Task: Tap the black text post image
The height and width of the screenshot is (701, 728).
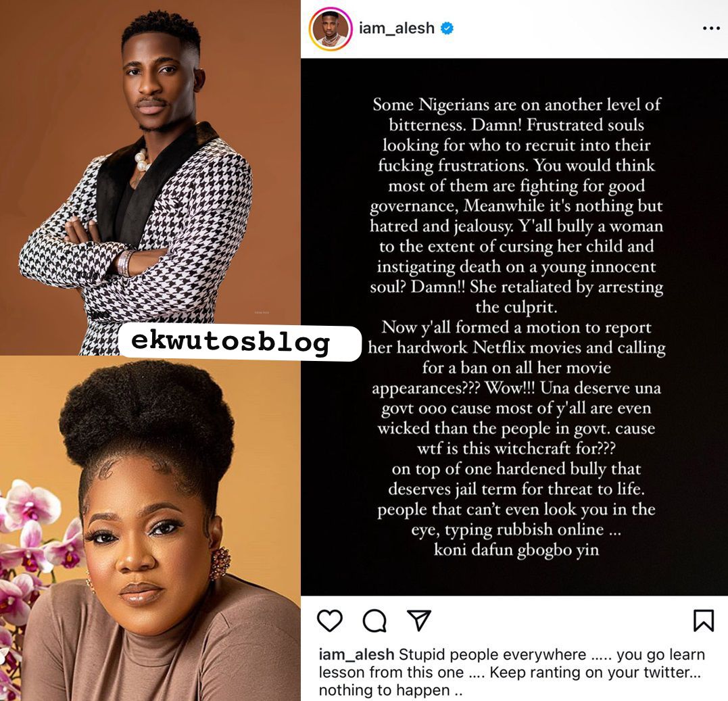Action: (x=514, y=327)
